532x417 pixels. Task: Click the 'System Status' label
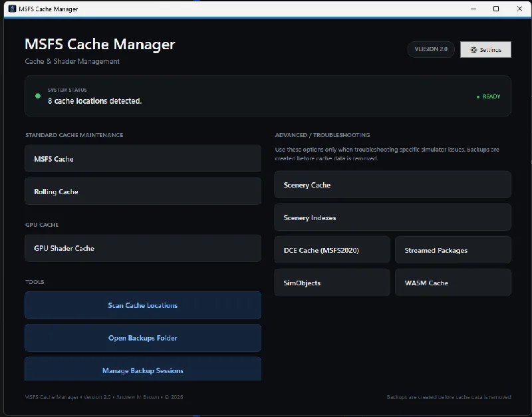point(67,90)
